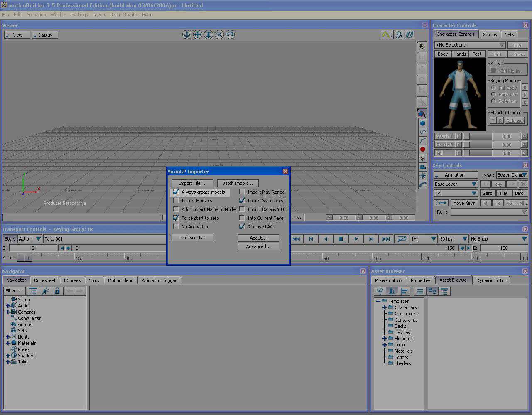Screen dimensions: 532x415
Task: Click the yellow arch display mode icon
Action: [386, 35]
